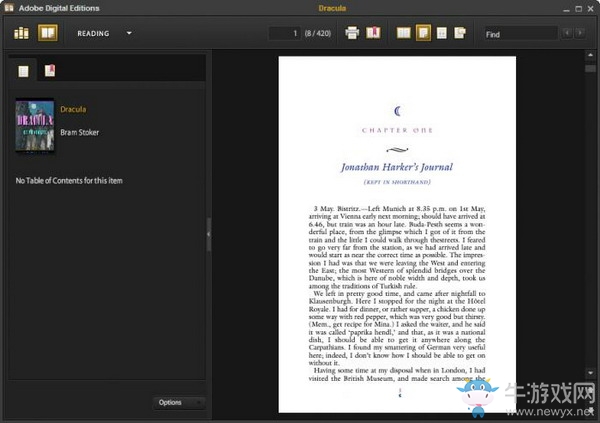Minimize the Adobe Digital Editions window

[567, 8]
